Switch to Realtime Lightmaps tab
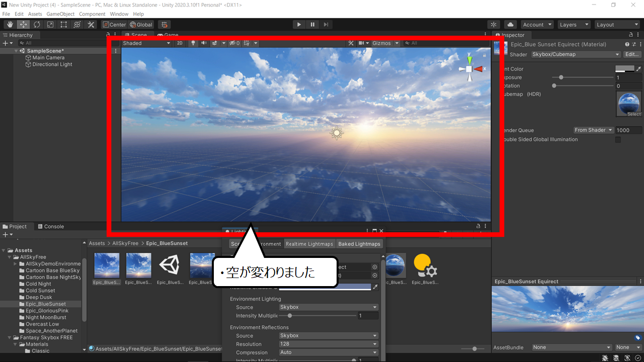 [309, 244]
